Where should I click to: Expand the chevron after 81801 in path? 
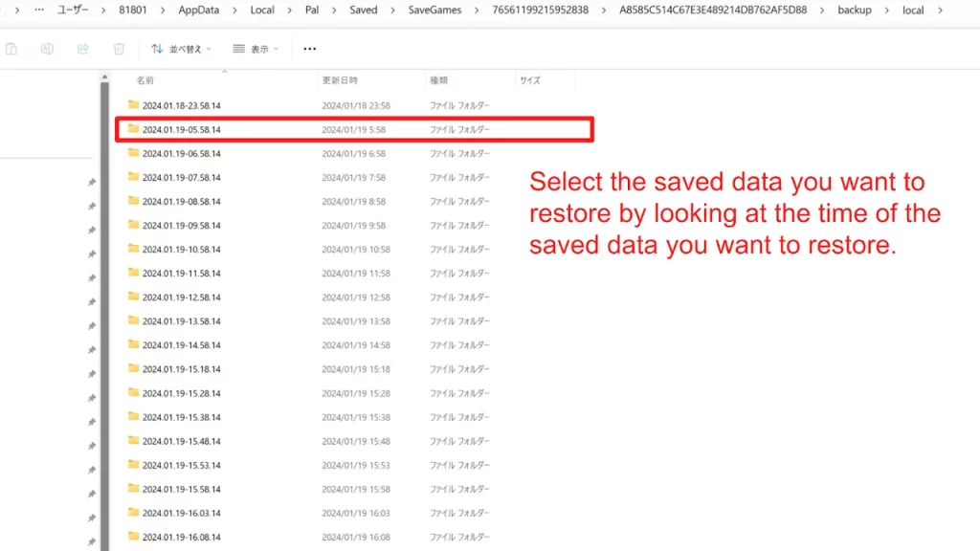coord(163,10)
